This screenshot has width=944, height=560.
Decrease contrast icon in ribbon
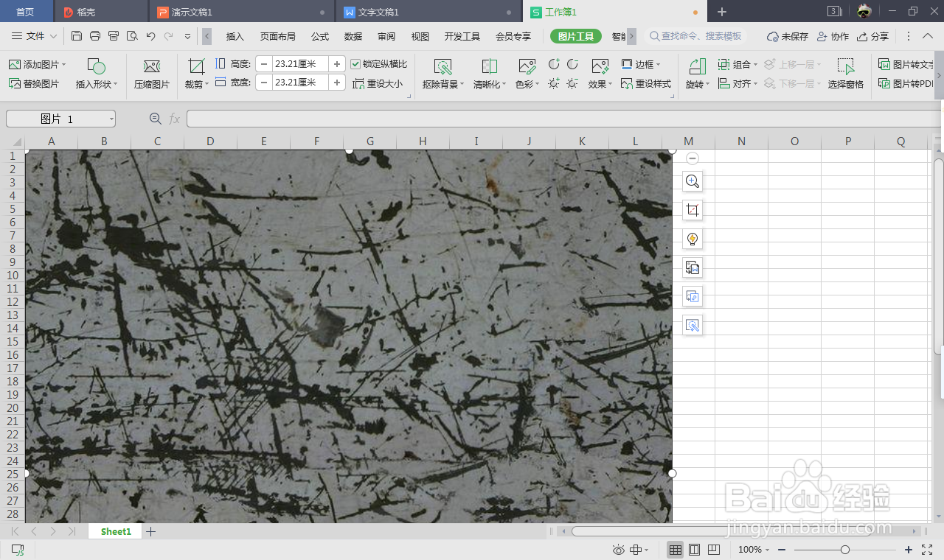pos(572,65)
